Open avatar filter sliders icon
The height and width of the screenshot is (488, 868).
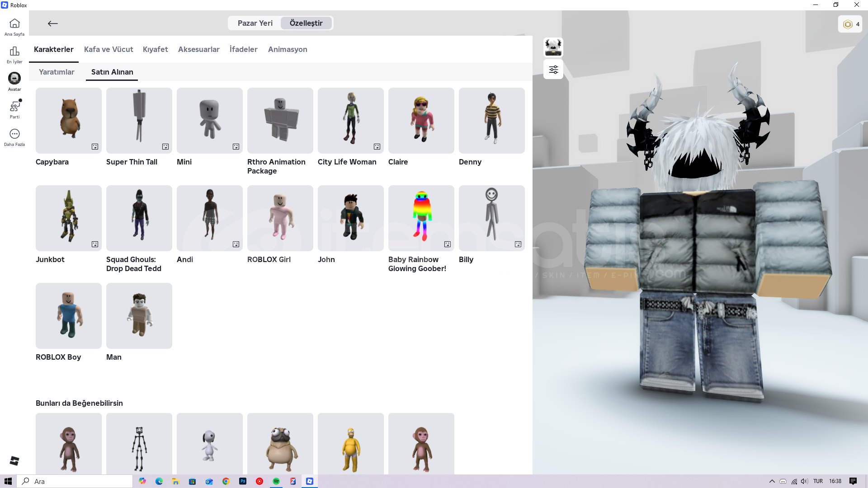[x=553, y=70]
